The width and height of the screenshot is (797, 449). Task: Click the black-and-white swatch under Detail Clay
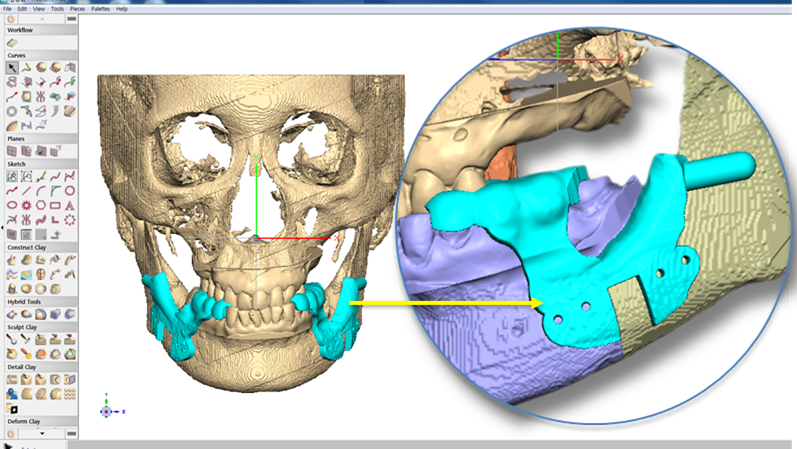pyautogui.click(x=11, y=409)
